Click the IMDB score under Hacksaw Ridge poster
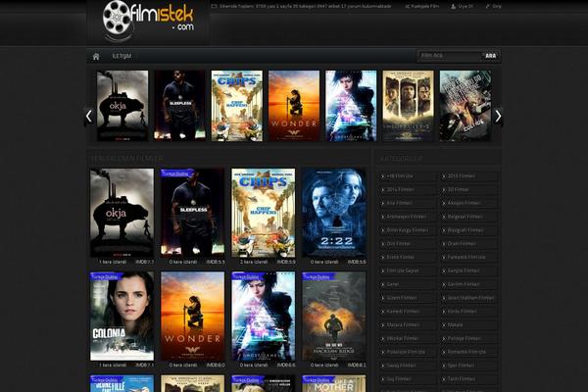 (x=357, y=365)
